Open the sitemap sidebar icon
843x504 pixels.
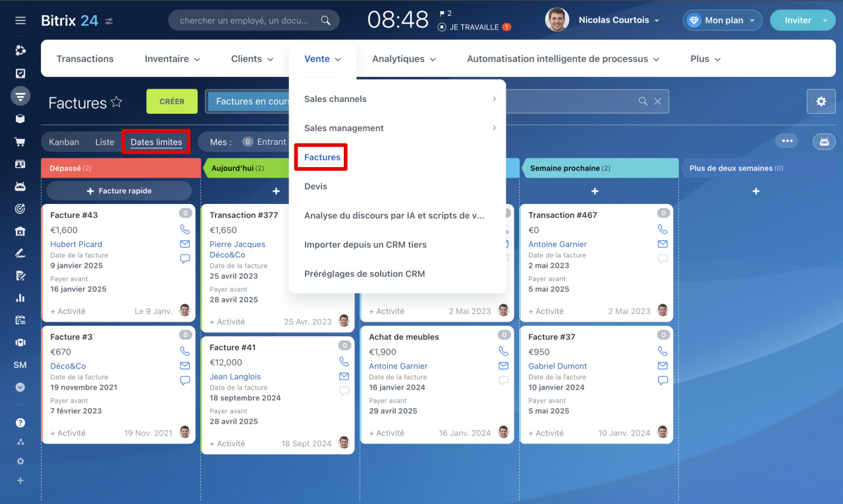pos(20,441)
